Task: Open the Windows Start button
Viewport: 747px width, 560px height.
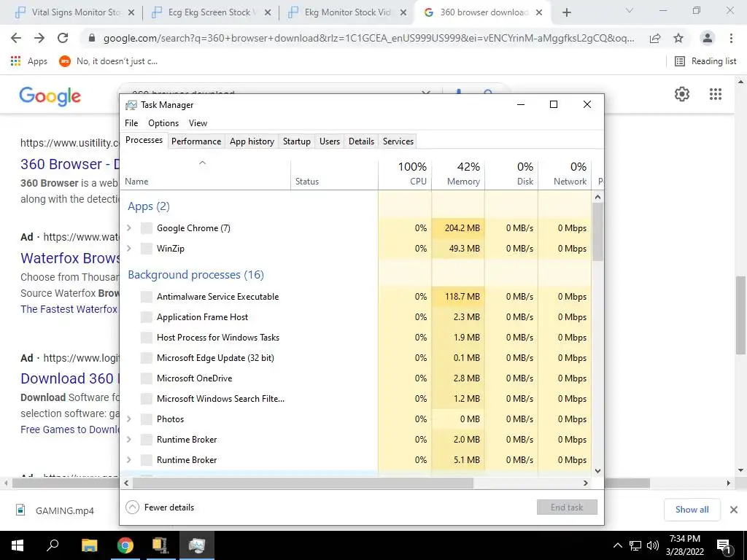Action: [18, 545]
